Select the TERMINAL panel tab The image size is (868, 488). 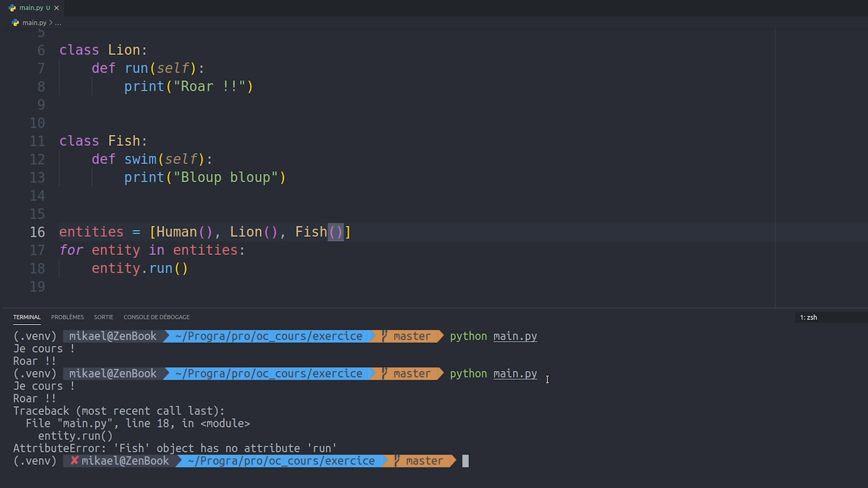[x=27, y=317]
